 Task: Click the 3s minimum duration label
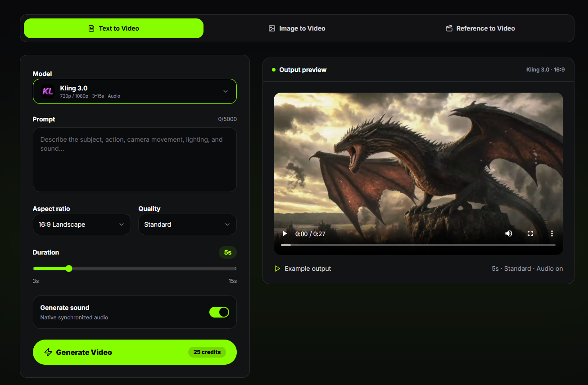tap(36, 281)
